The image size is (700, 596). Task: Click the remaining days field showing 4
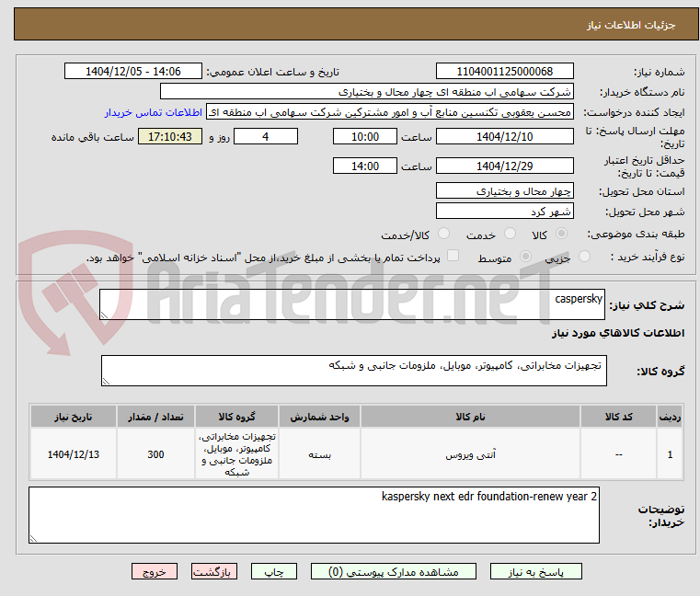click(x=266, y=136)
